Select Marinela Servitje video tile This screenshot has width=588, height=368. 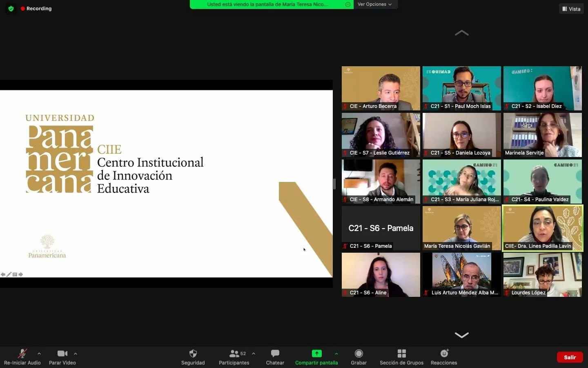pyautogui.click(x=543, y=135)
